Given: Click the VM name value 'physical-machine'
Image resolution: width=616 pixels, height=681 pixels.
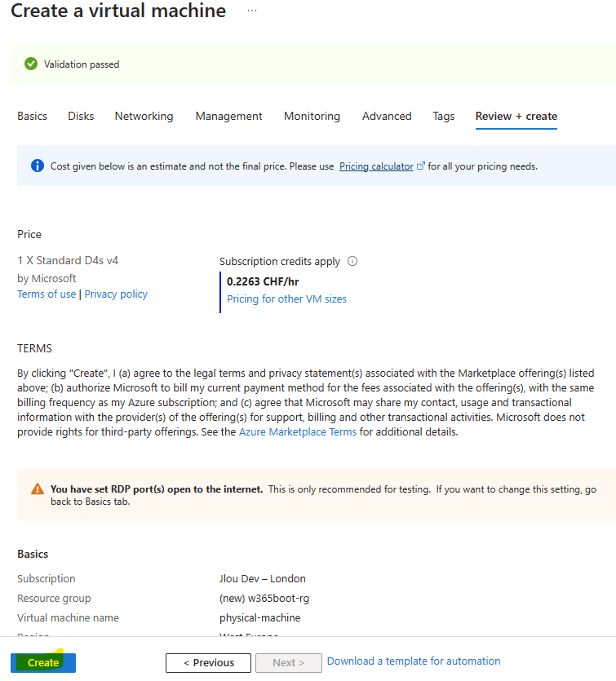Looking at the screenshot, I should [x=259, y=617].
